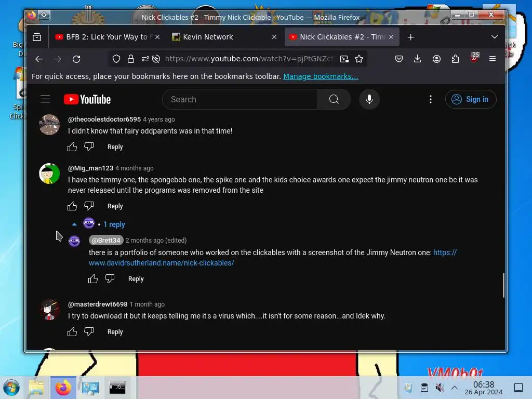Open Manage bookmarks link

[x=321, y=76]
